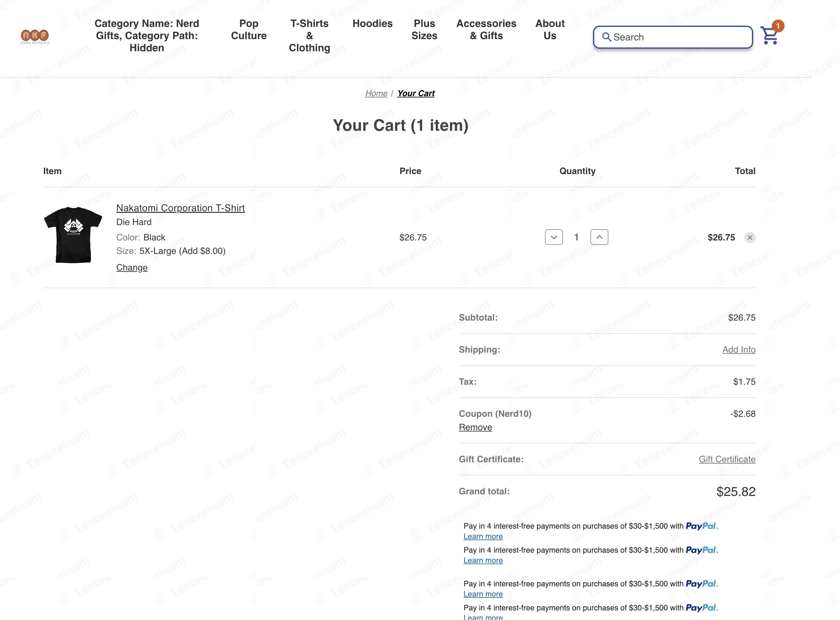Open Hoodies menu
Image resolution: width=840 pixels, height=620 pixels.
click(x=372, y=23)
